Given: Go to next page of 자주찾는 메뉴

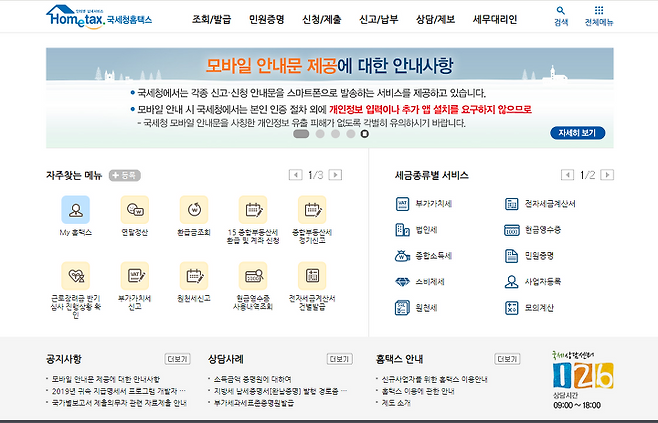Looking at the screenshot, I should coord(335,174).
